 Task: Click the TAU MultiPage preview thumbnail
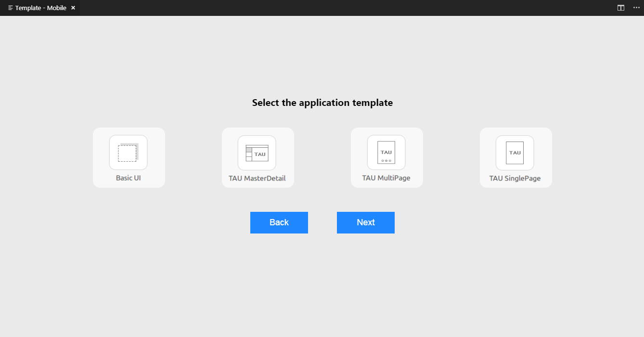386,152
